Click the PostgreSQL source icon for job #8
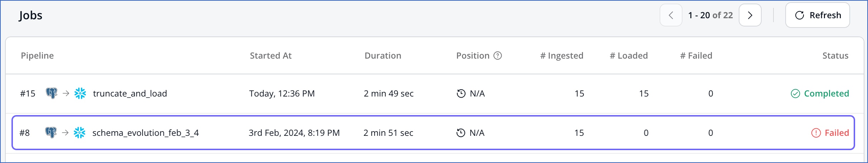Image resolution: width=868 pixels, height=163 pixels. click(51, 133)
